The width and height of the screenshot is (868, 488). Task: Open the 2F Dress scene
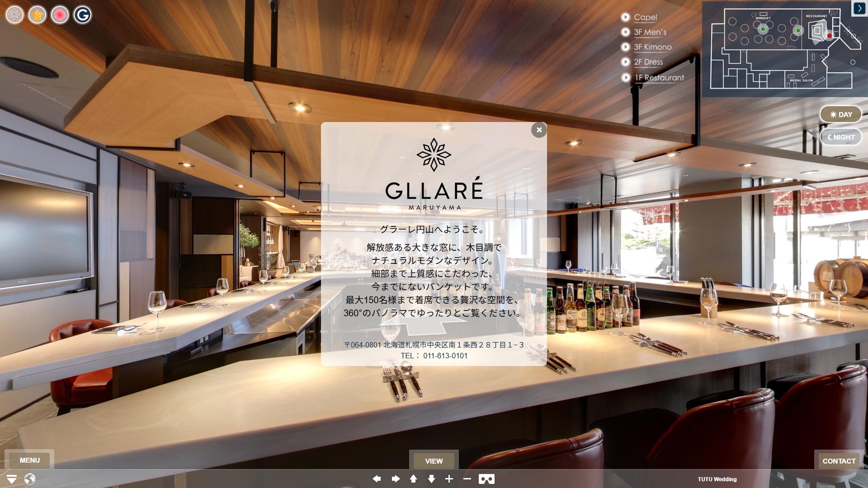tap(648, 62)
